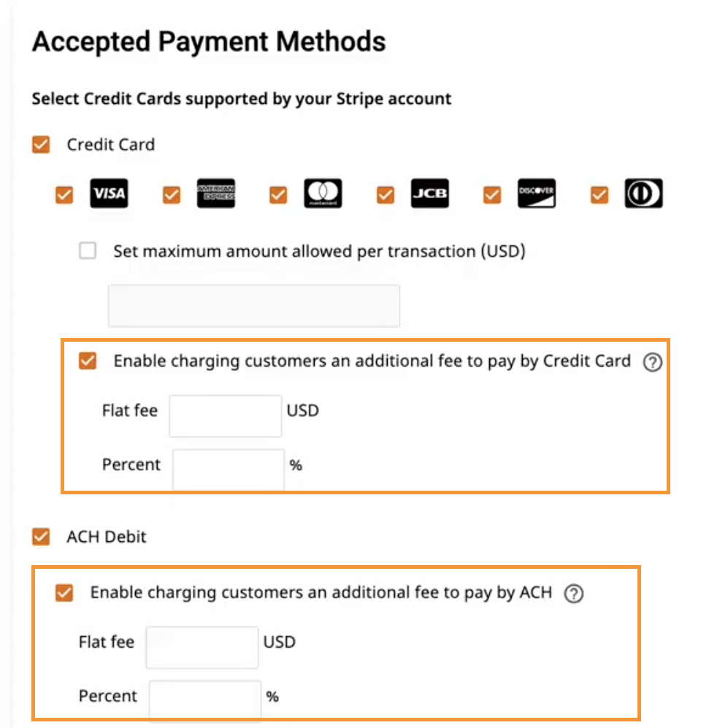Image resolution: width=709 pixels, height=728 pixels.
Task: Click the maximum transaction amount field
Action: [x=254, y=306]
